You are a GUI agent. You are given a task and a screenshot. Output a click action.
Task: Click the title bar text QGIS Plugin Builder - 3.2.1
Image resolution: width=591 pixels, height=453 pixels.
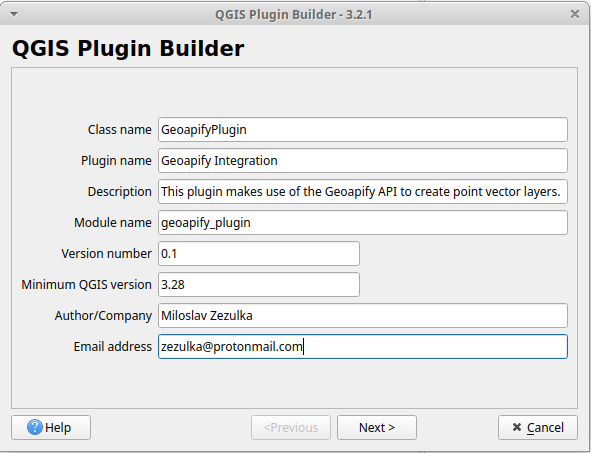click(x=294, y=15)
